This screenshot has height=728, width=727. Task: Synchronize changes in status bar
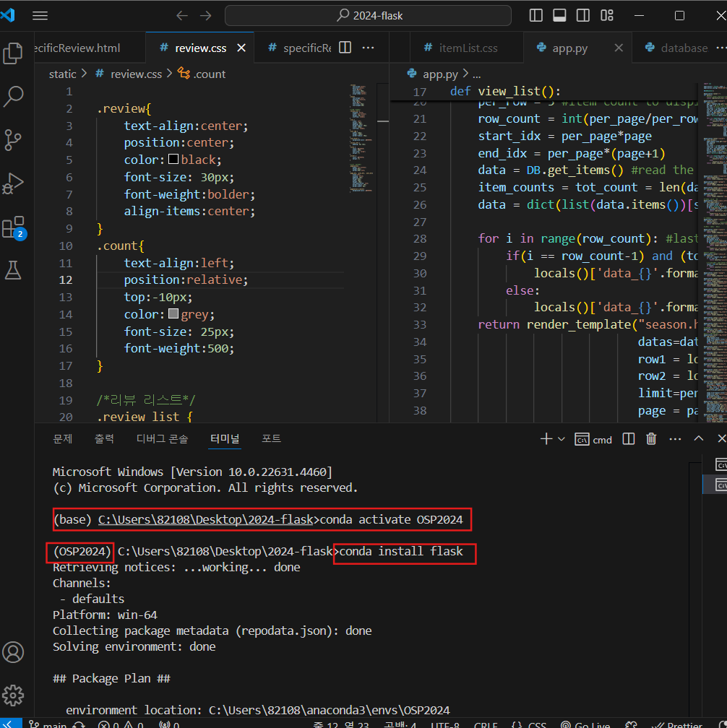(79, 724)
